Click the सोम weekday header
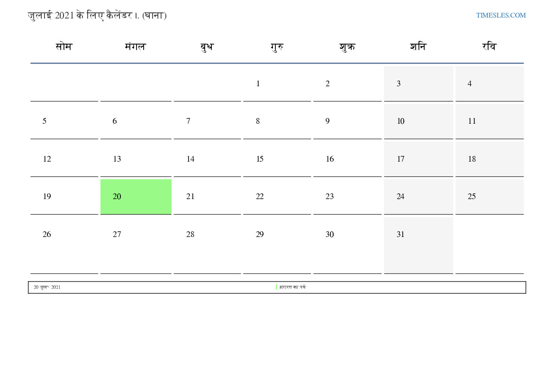The width and height of the screenshot is (554, 392). tap(64, 46)
